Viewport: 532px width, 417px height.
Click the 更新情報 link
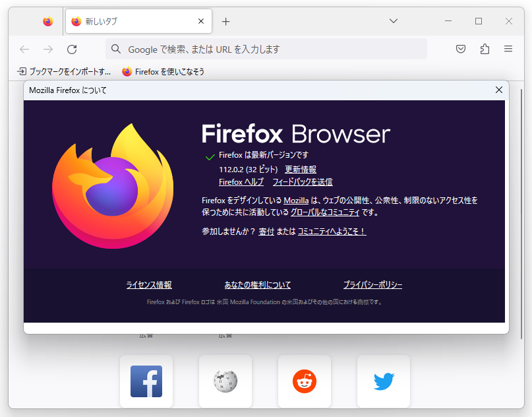300,169
